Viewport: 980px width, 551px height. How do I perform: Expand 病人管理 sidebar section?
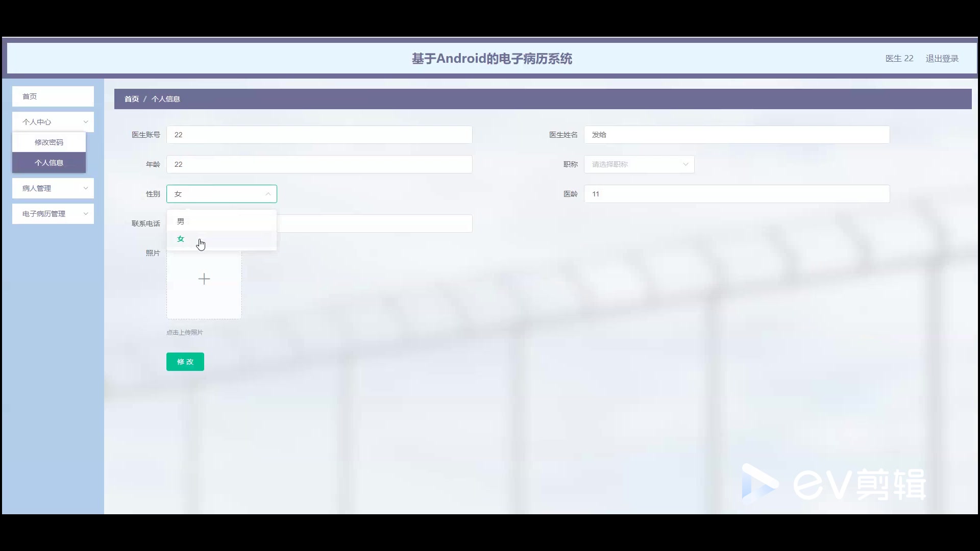[x=53, y=188]
